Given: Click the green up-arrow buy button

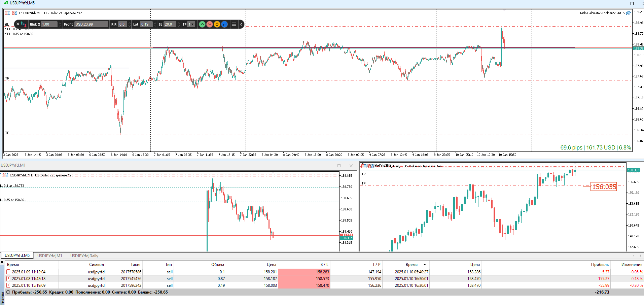Looking at the screenshot, I should click(x=202, y=24).
